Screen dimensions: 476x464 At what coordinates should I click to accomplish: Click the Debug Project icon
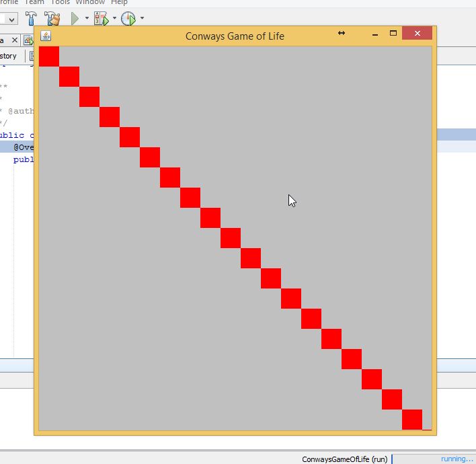[101, 19]
